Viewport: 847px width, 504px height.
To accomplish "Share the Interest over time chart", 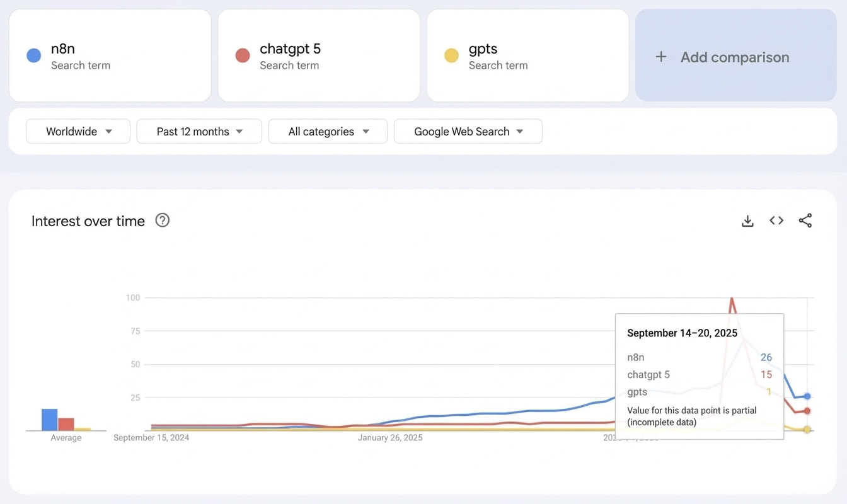I will point(805,220).
